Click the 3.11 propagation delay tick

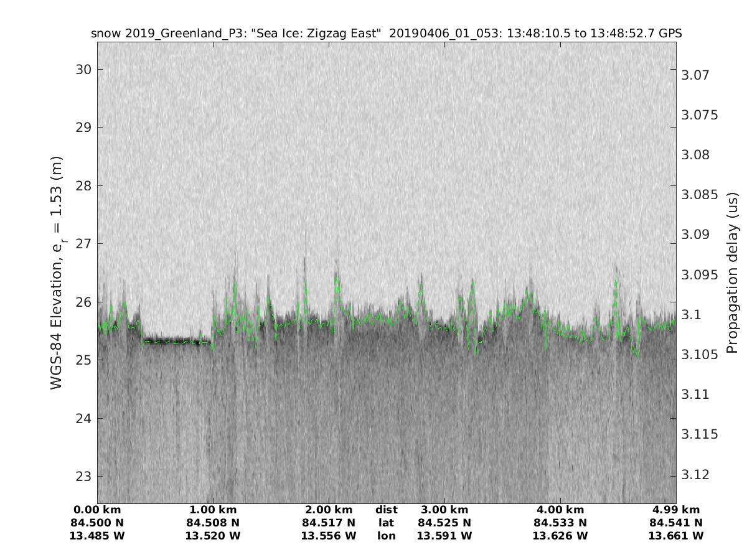695,394
